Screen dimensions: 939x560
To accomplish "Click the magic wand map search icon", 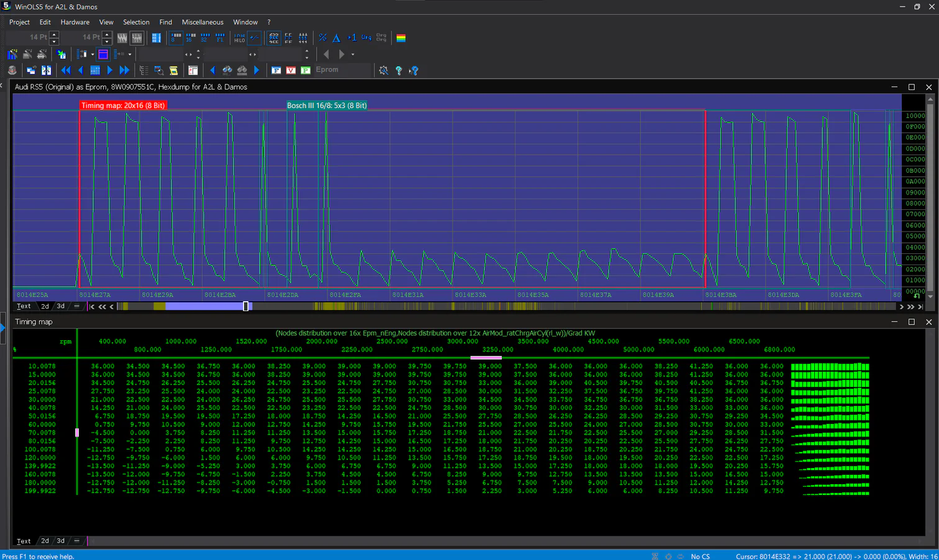I will click(12, 54).
